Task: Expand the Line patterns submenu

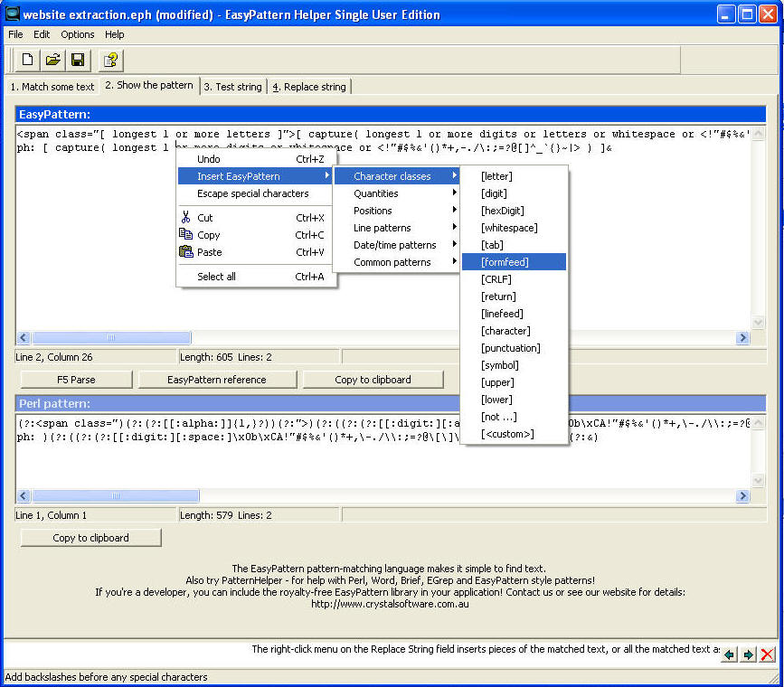Action: point(397,228)
